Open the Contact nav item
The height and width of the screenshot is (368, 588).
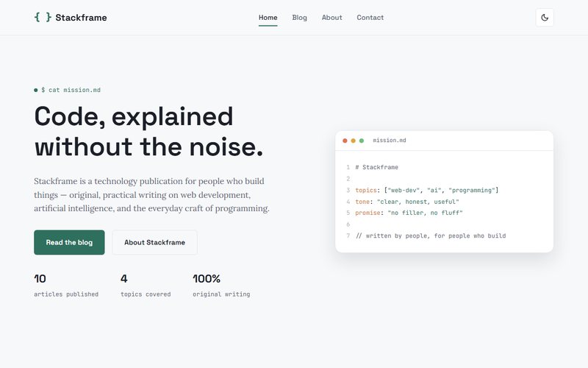pos(370,18)
